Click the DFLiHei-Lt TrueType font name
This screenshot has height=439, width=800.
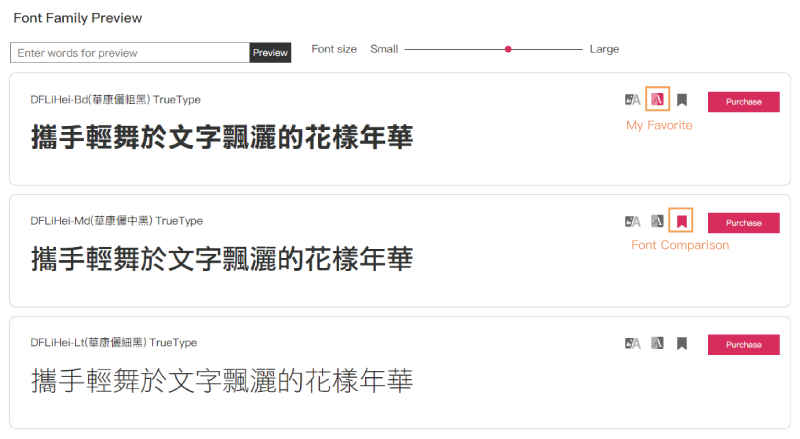(113, 343)
